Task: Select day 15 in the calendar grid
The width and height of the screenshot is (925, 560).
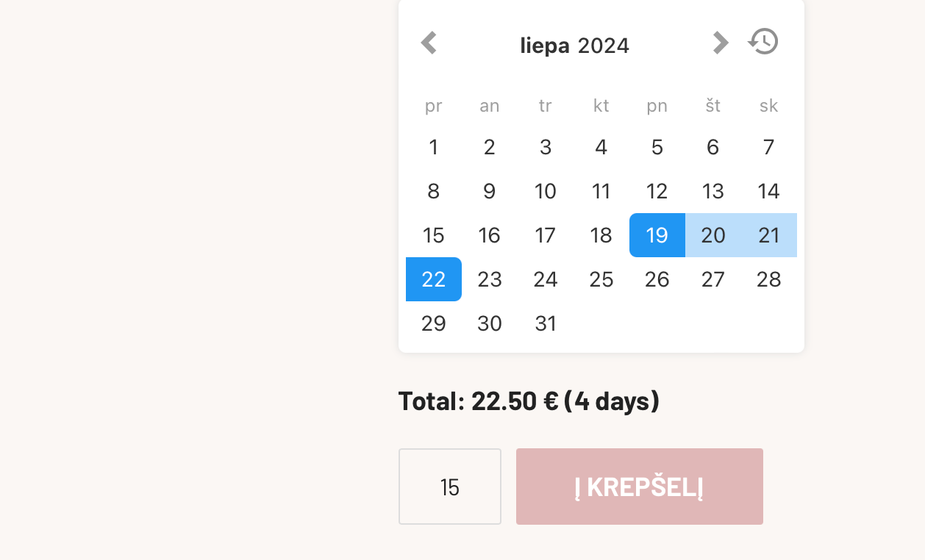Action: pyautogui.click(x=434, y=235)
